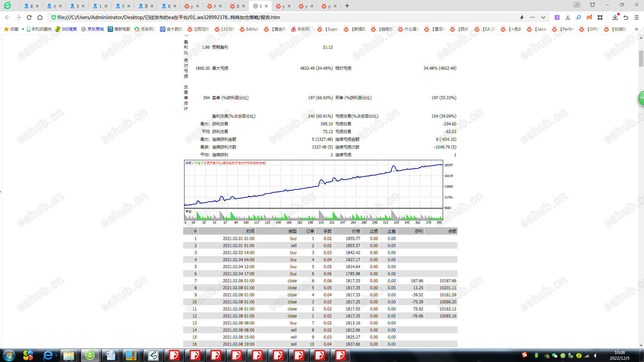Open Word from the Windows taskbar
Image resolution: width=644 pixels, height=362 pixels.
pyautogui.click(x=110, y=355)
